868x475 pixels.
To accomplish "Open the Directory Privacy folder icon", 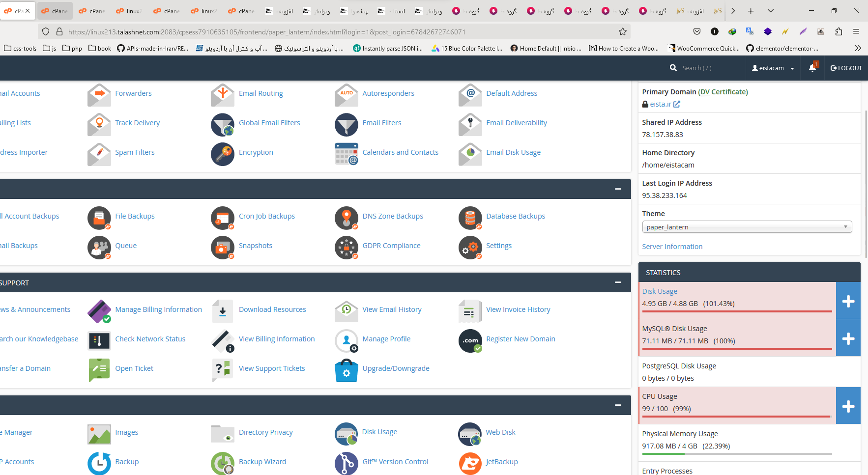I will [223, 434].
